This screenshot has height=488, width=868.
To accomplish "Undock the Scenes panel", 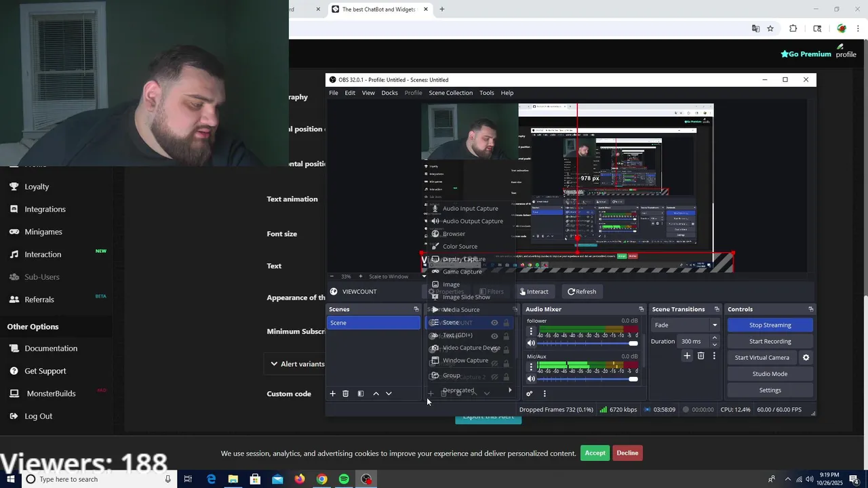I will point(416,309).
